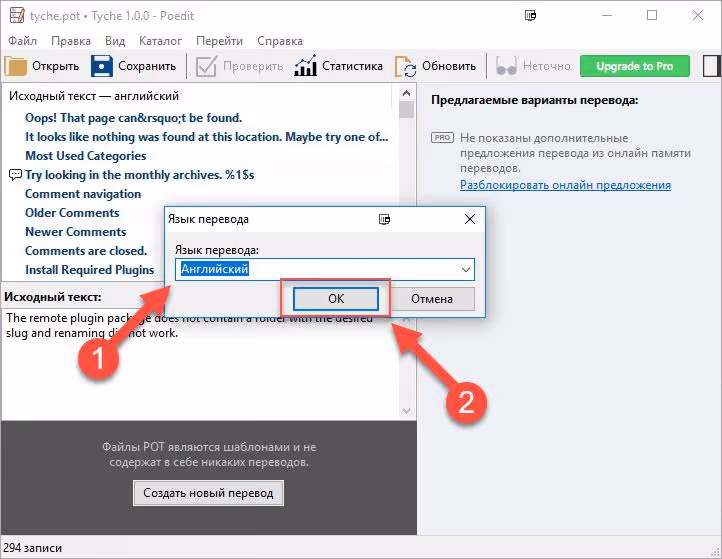Select the Comments are closed. entry
The image size is (722, 559).
pyautogui.click(x=86, y=250)
